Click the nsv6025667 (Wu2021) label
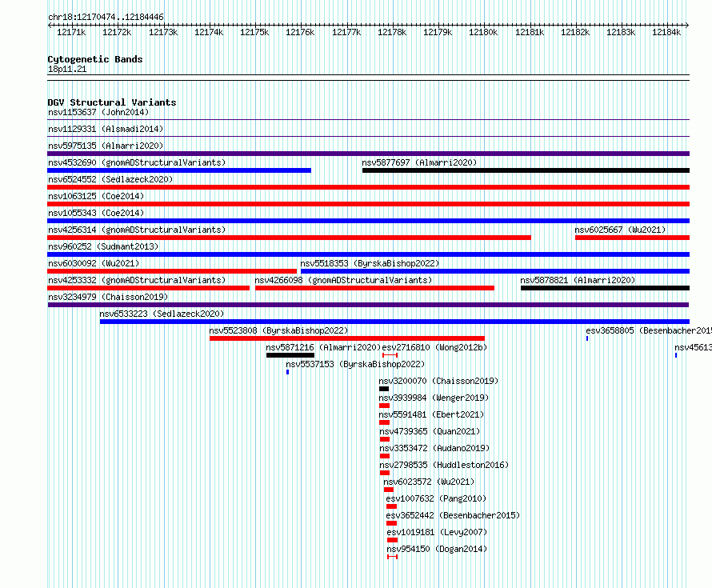 coord(620,230)
